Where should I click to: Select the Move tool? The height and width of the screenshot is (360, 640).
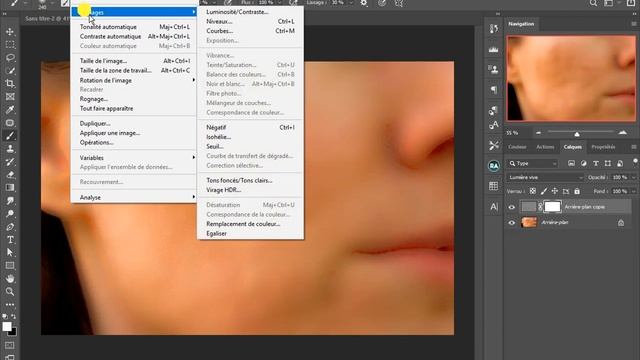coord(10,31)
